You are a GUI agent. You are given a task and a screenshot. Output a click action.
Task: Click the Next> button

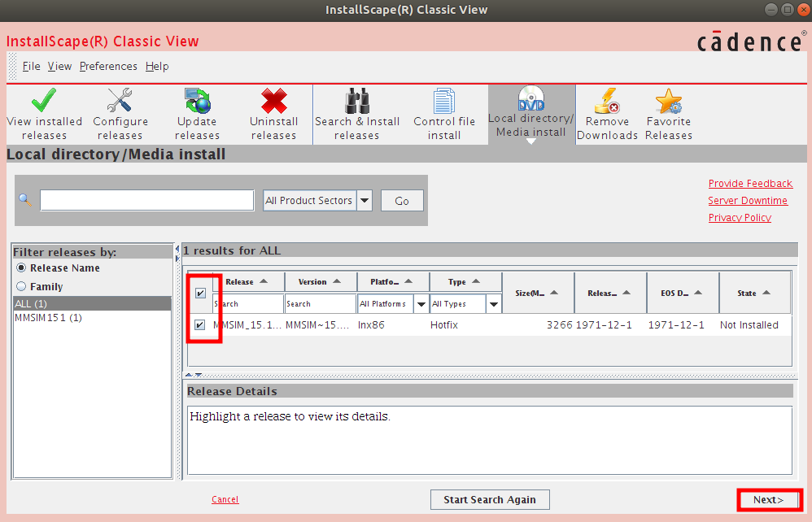point(769,500)
